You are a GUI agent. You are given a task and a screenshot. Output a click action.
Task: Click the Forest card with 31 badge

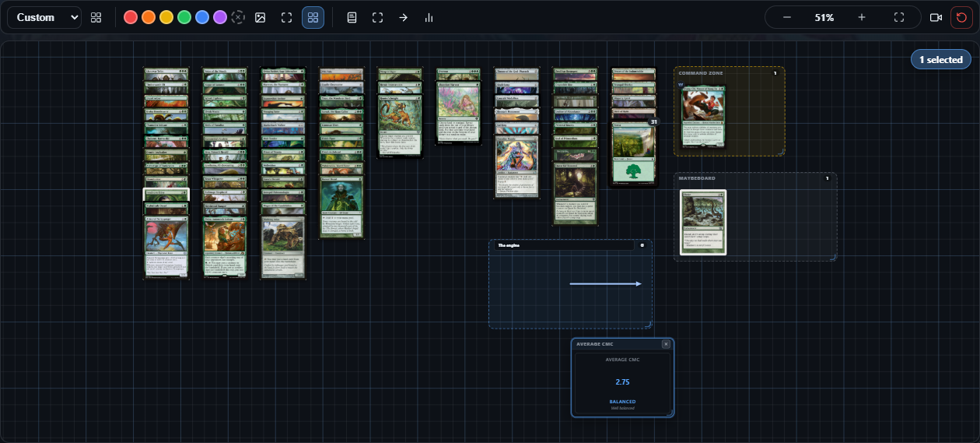pyautogui.click(x=635, y=153)
